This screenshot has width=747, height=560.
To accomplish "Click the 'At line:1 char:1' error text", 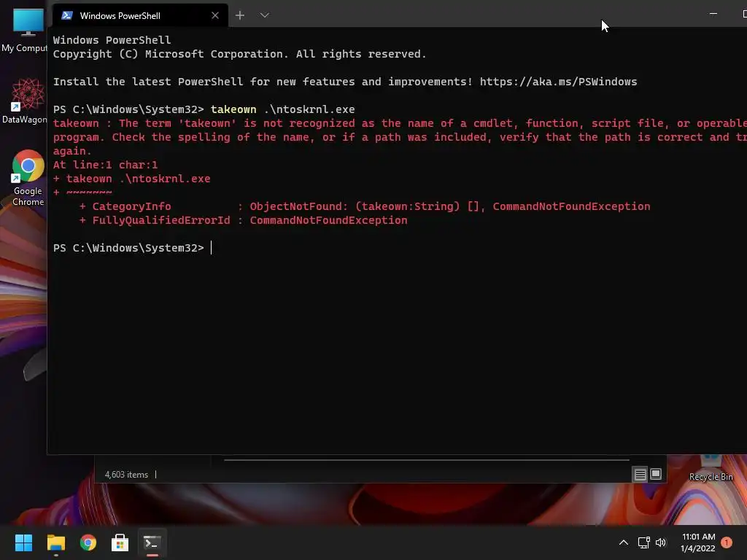I will click(105, 165).
